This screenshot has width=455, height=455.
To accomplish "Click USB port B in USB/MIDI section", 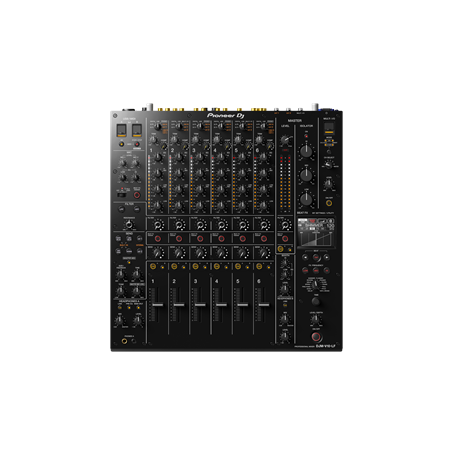I will (x=137, y=130).
